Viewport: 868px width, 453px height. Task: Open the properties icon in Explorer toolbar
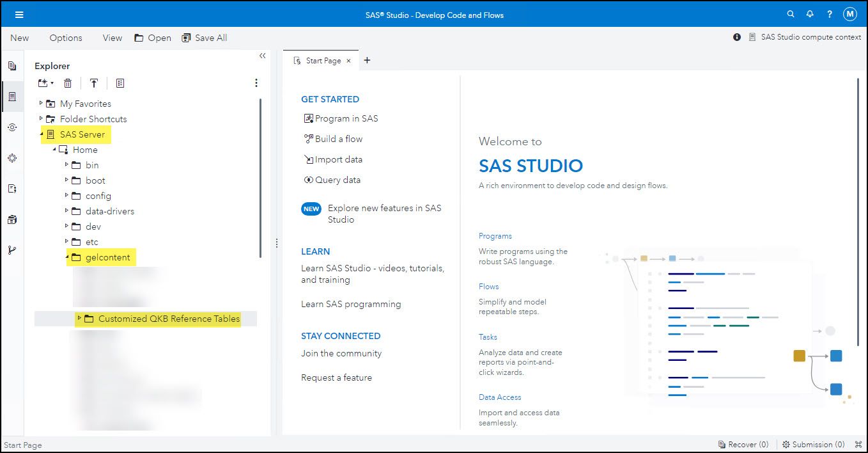click(x=120, y=83)
